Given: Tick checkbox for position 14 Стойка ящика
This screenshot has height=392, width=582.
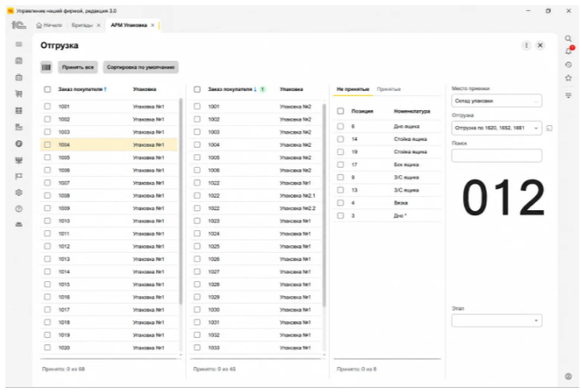Looking at the screenshot, I should tap(340, 138).
